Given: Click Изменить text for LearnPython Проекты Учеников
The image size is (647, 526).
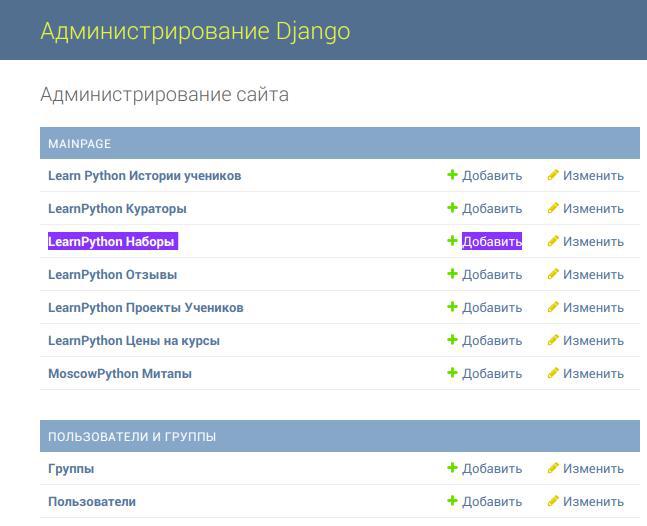Looking at the screenshot, I should [593, 308].
